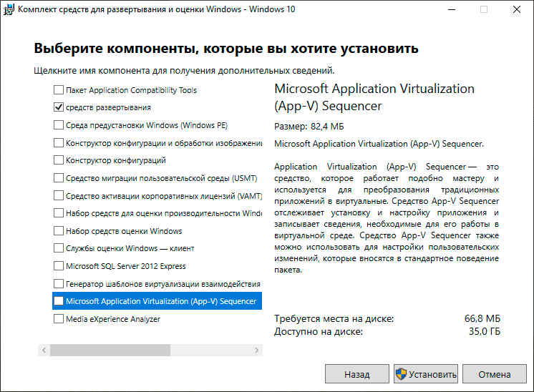Check the VAMT activation tool checkbox
This screenshot has height=392, width=534.
pos(58,195)
